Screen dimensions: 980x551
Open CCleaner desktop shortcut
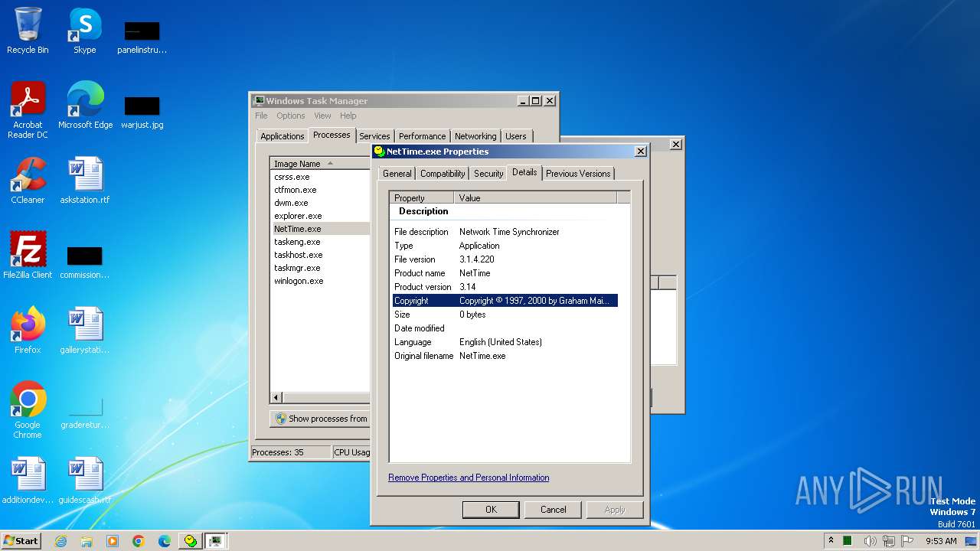pyautogui.click(x=28, y=181)
